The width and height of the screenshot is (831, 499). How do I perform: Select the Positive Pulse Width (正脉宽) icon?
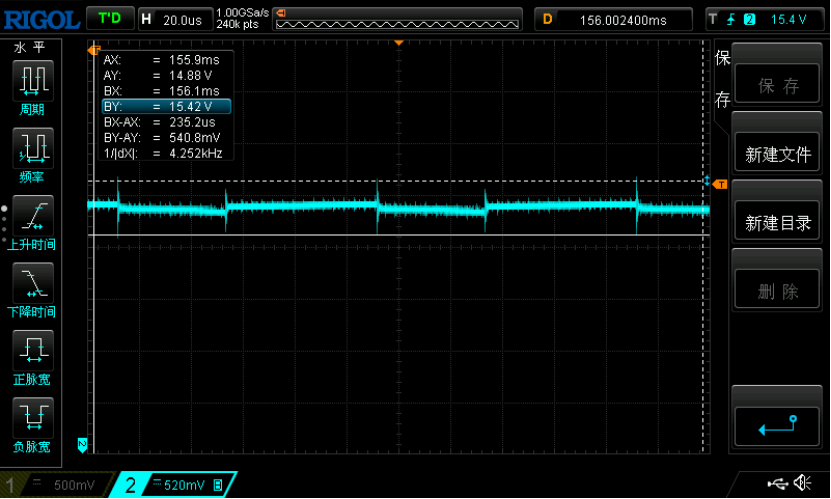point(33,350)
